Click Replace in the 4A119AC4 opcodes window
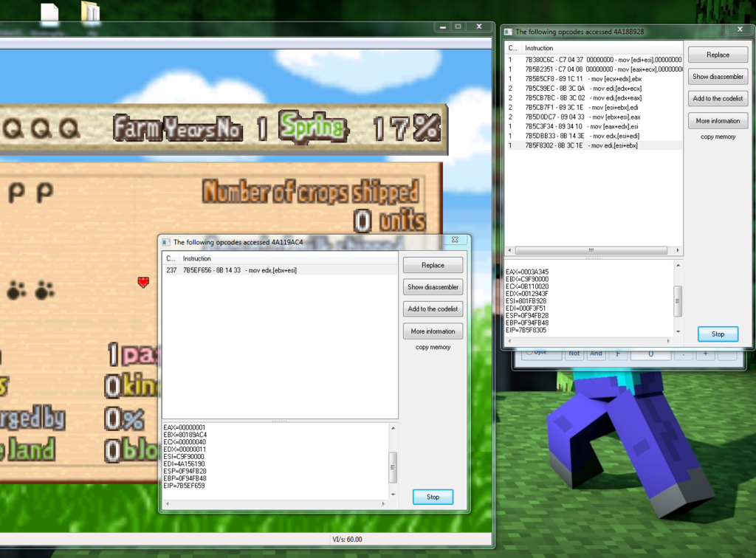 433,266
